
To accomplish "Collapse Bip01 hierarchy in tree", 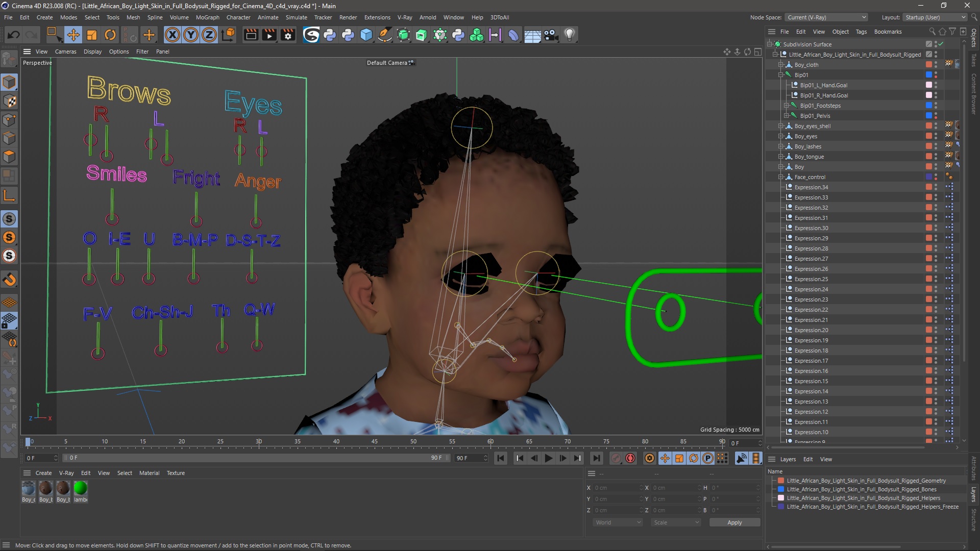I will coord(780,75).
